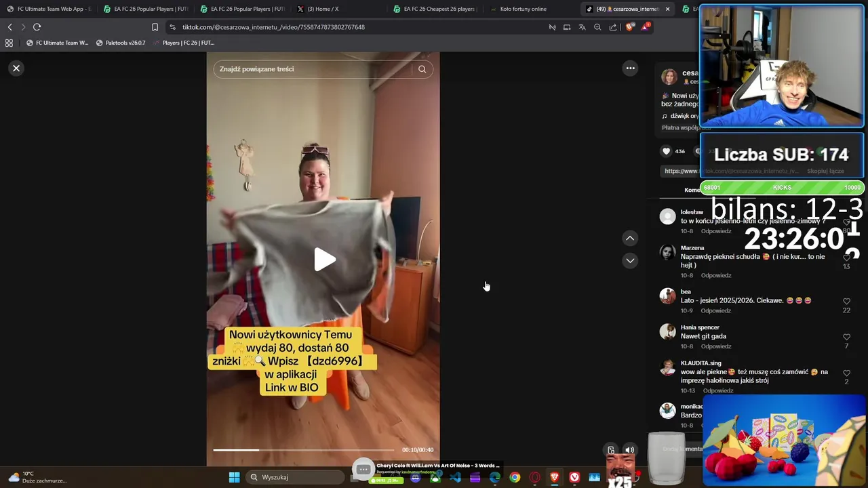Switch to the 'Koło fortuny online' tab
The width and height of the screenshot is (868, 488).
[x=532, y=9]
